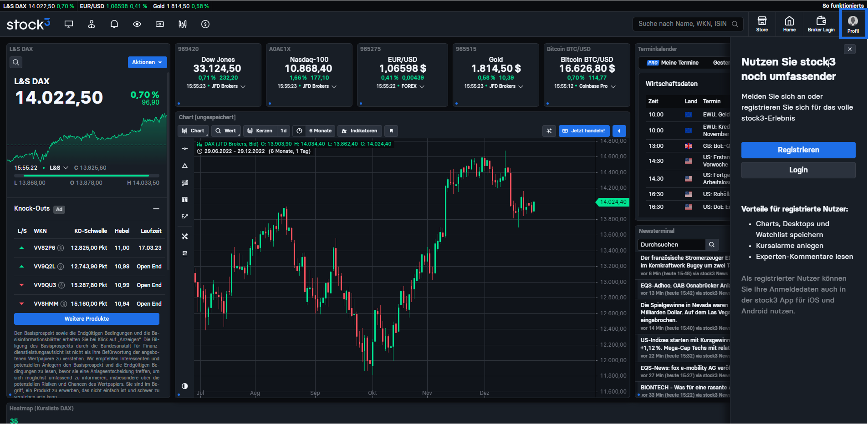Click the 14.024,40 current price label
The image size is (868, 424).
point(613,202)
